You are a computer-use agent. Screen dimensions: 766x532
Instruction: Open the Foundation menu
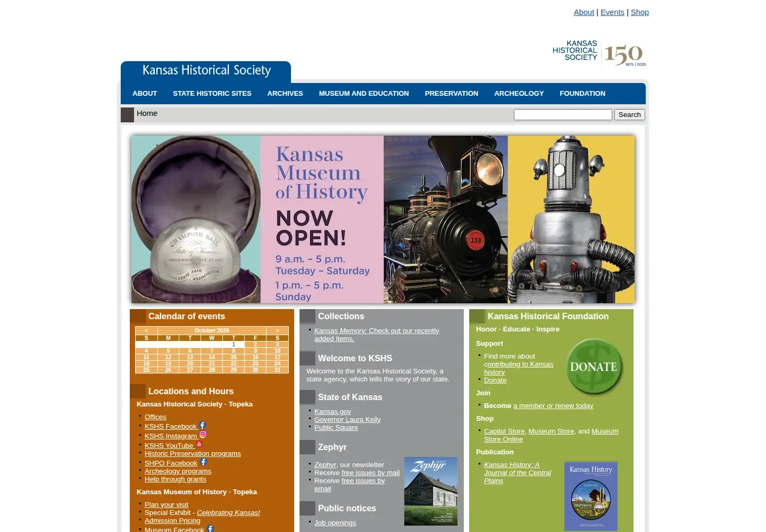(x=582, y=94)
